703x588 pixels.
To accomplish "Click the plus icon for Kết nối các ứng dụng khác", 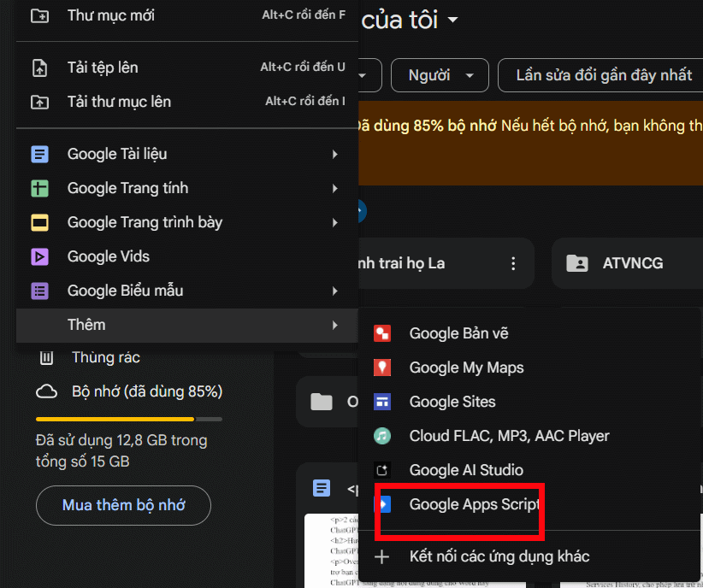I will coord(382,557).
